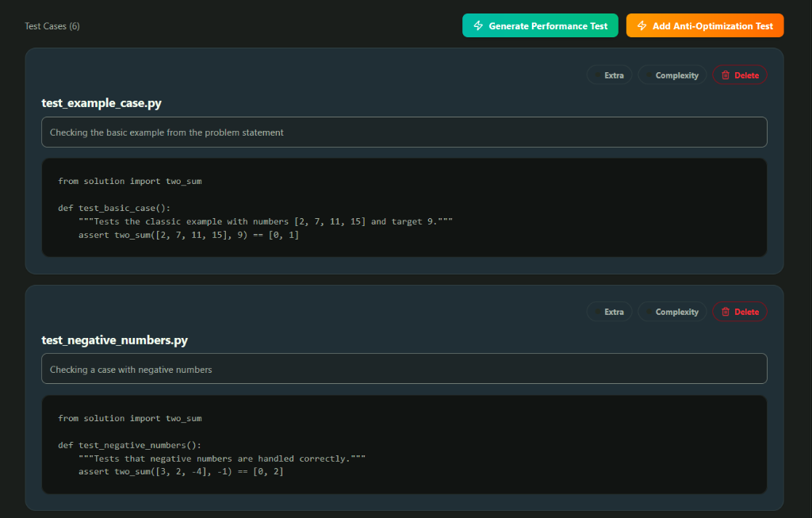Screen dimensions: 812x518
Task: Edit description 'Checking the basic example' field
Action: click(404, 132)
